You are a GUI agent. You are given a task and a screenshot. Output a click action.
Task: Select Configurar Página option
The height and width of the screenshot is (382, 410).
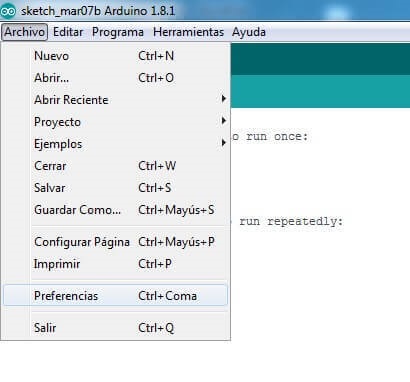click(115, 242)
